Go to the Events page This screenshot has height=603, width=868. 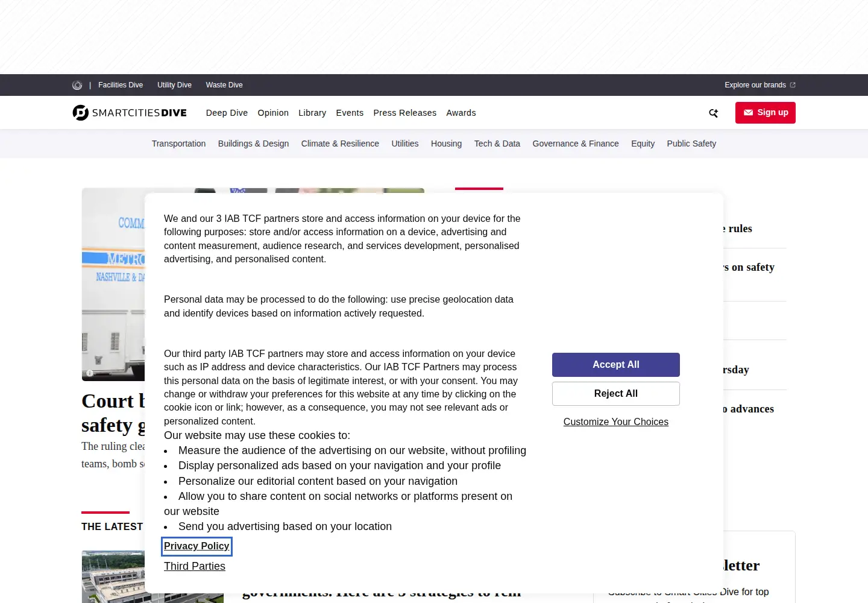coord(350,113)
